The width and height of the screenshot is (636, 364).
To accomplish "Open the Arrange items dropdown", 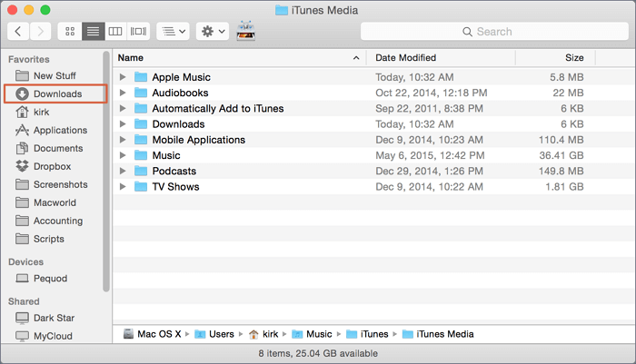I will click(173, 32).
